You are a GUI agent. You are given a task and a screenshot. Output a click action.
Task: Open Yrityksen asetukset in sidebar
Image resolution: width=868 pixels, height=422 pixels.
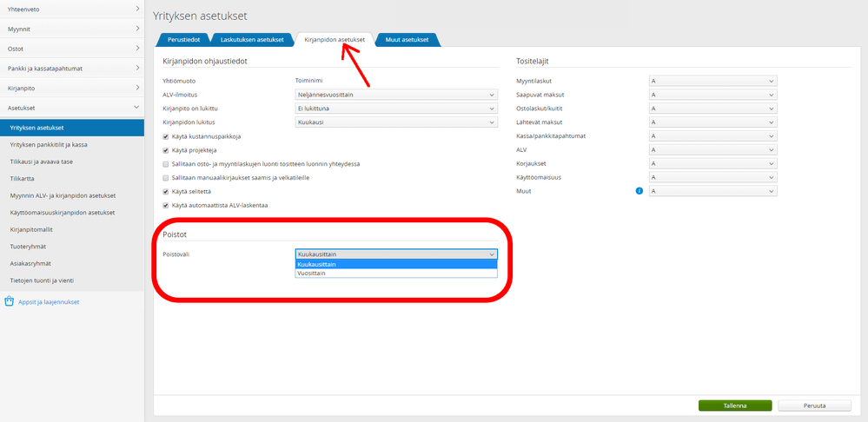72,128
